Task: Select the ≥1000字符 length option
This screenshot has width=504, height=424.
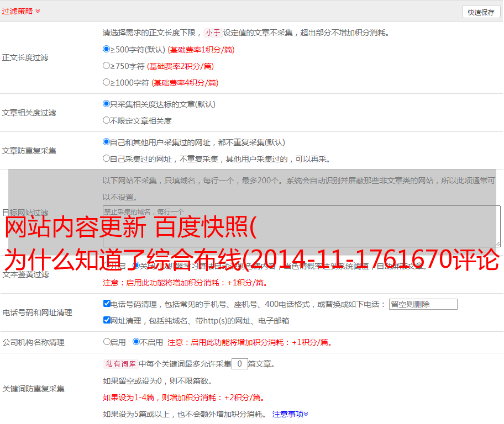Action: pyautogui.click(x=106, y=82)
